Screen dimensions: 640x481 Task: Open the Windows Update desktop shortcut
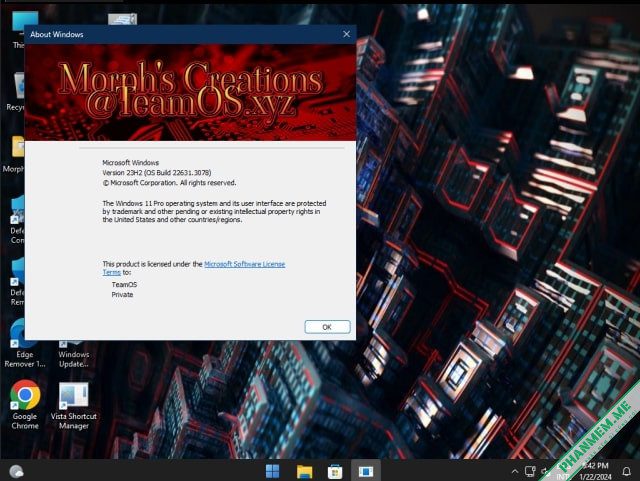click(x=73, y=354)
